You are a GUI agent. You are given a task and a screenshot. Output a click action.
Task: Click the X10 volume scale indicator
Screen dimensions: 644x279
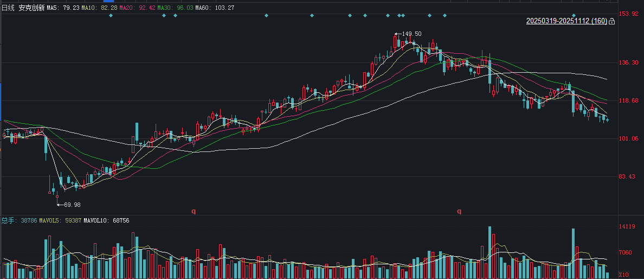(624, 274)
